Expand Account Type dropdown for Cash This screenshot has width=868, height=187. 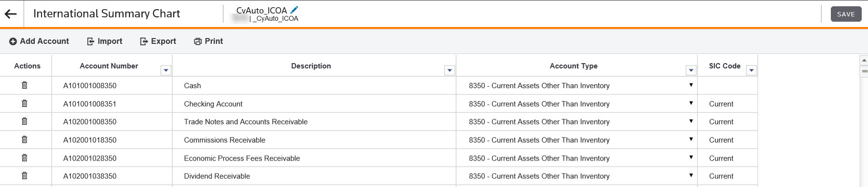click(x=691, y=85)
